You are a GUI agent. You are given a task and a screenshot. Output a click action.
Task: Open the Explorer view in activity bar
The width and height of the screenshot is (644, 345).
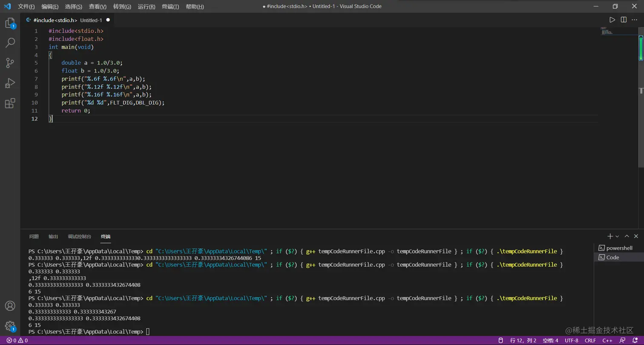point(10,23)
